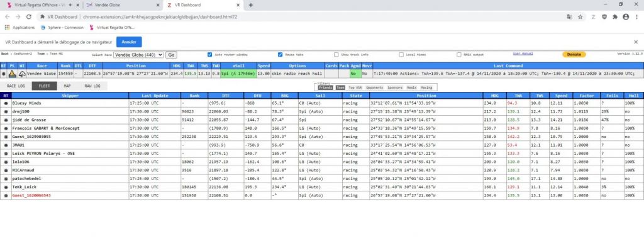This screenshot has width=644, height=238.
Task: Toggle the Reals fleet filter
Action: 411,88
